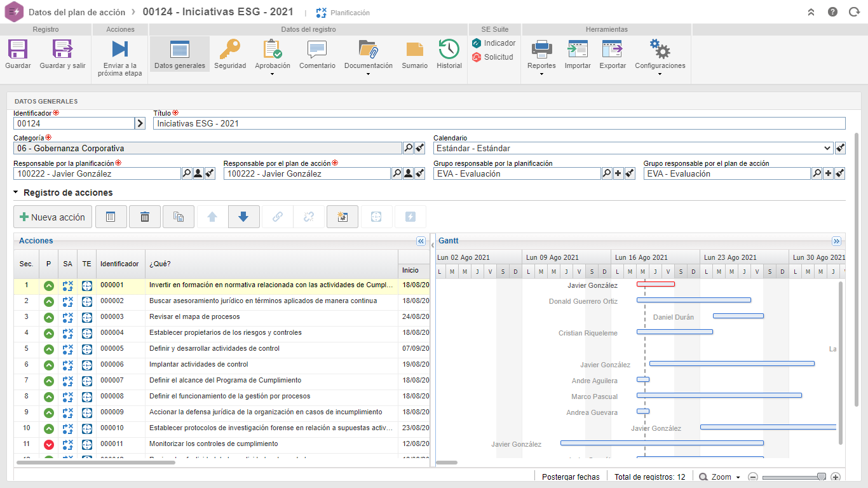This screenshot has width=868, height=488.
Task: Click the Gantt vertical scrollbar
Action: (841, 363)
